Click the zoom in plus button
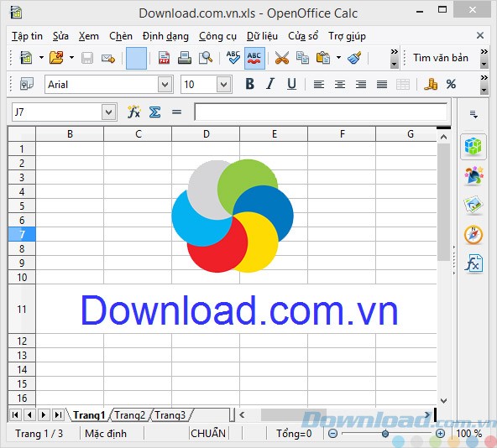Image resolution: width=497 pixels, height=448 pixels. click(x=440, y=434)
